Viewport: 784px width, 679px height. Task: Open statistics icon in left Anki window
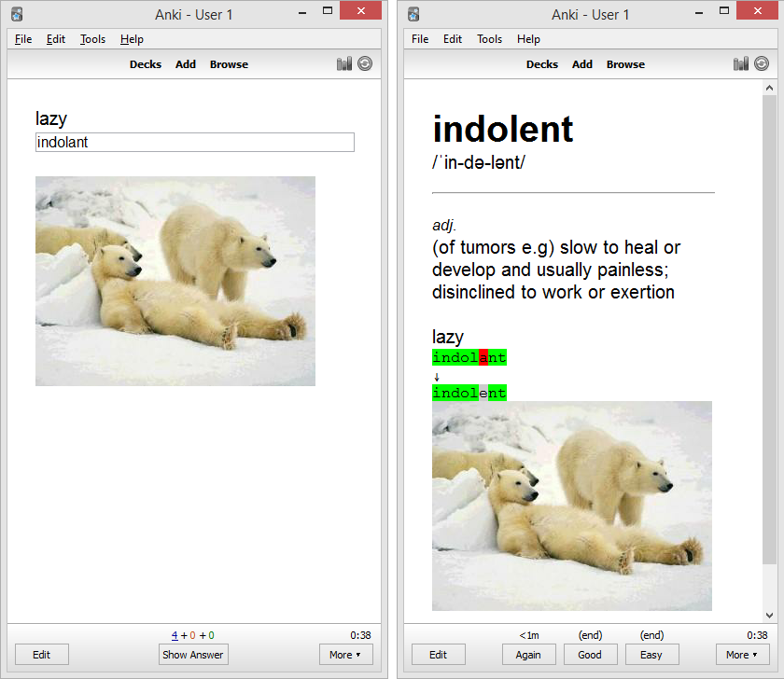[344, 63]
